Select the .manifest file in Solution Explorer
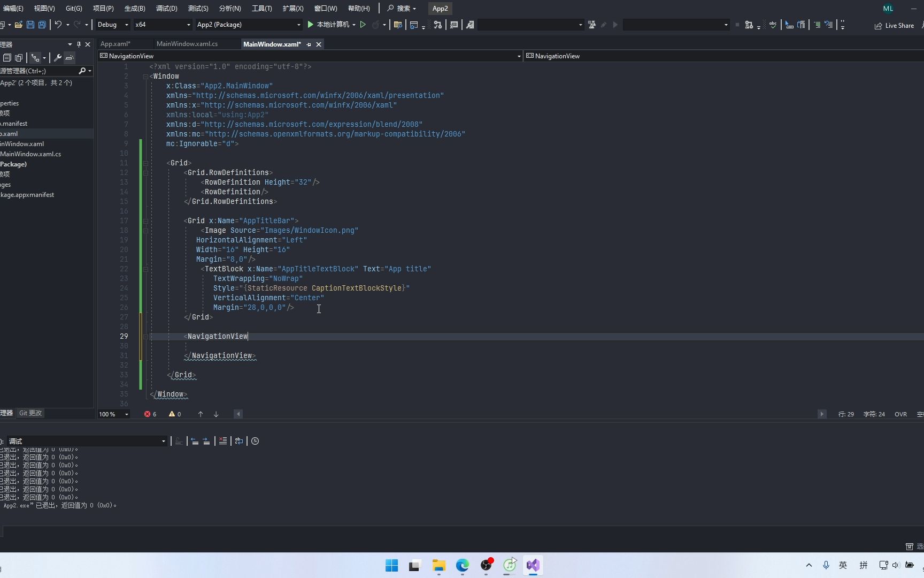Viewport: 924px width, 578px height. pos(14,124)
